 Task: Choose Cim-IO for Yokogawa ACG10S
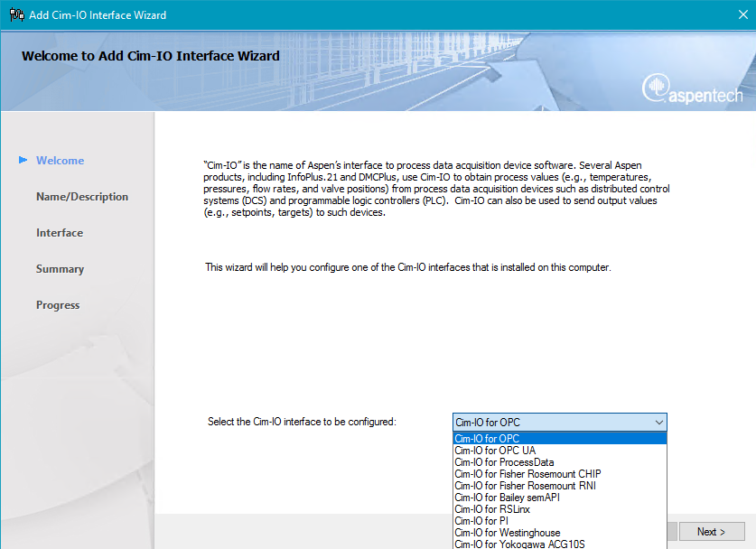coord(560,544)
